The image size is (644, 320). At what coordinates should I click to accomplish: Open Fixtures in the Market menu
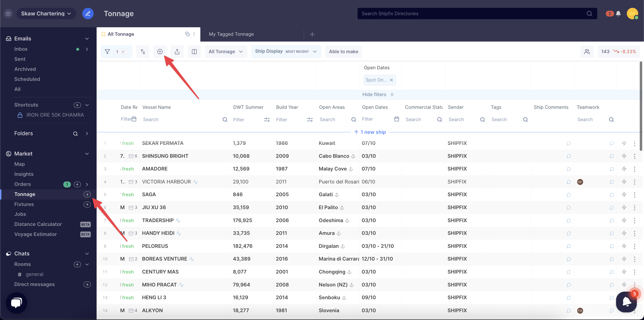pos(24,204)
